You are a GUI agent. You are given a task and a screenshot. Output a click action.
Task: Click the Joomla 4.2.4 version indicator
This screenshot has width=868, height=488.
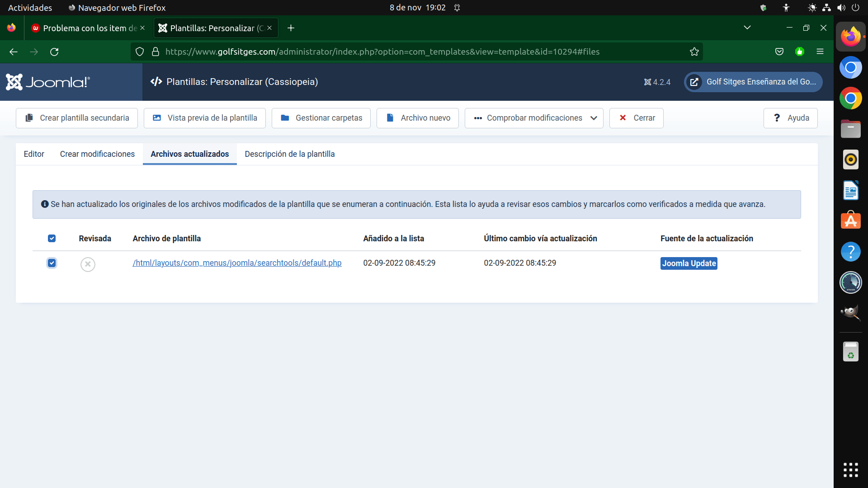[657, 82]
